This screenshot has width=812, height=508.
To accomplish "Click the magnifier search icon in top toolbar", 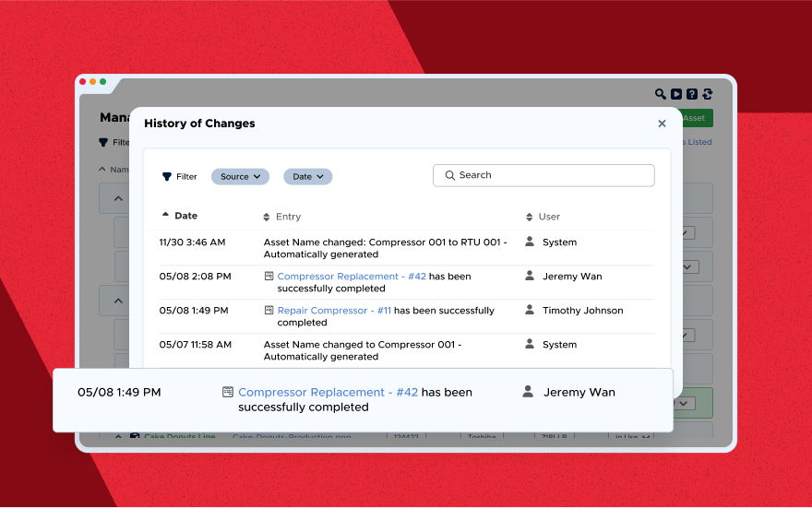I will (x=661, y=94).
